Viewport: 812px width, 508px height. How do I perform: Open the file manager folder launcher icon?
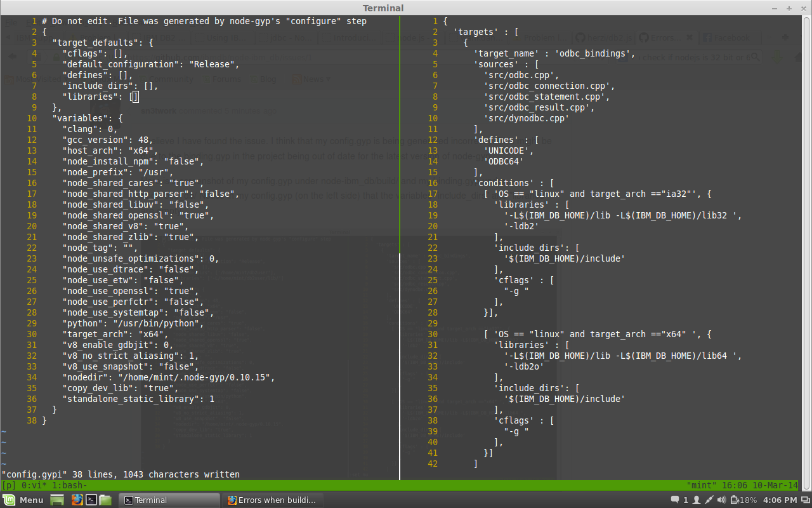point(105,500)
